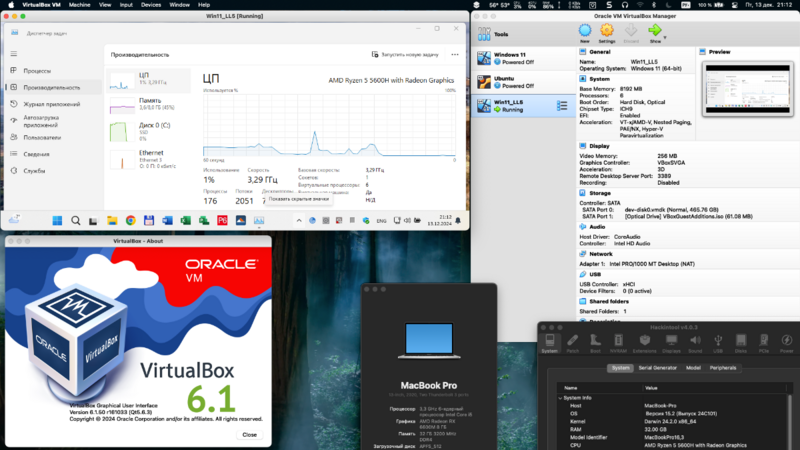Open Task Manager icon in guest taskbar
800x450 pixels.
click(259, 220)
